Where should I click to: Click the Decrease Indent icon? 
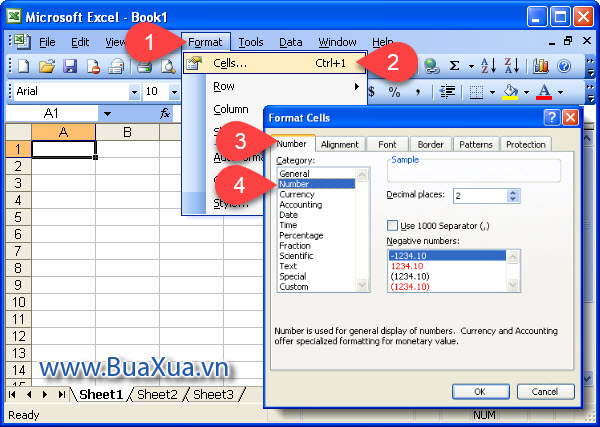(x=447, y=92)
